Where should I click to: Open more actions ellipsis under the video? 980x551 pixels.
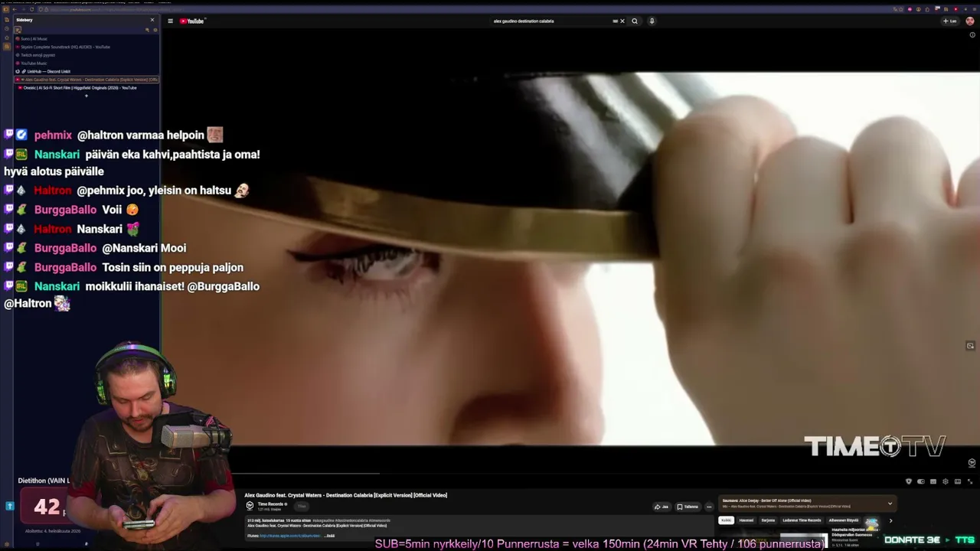coord(709,507)
